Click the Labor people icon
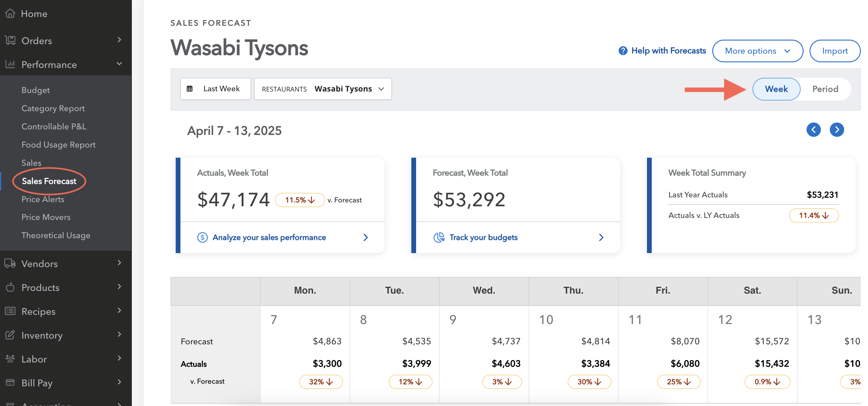 click(10, 359)
